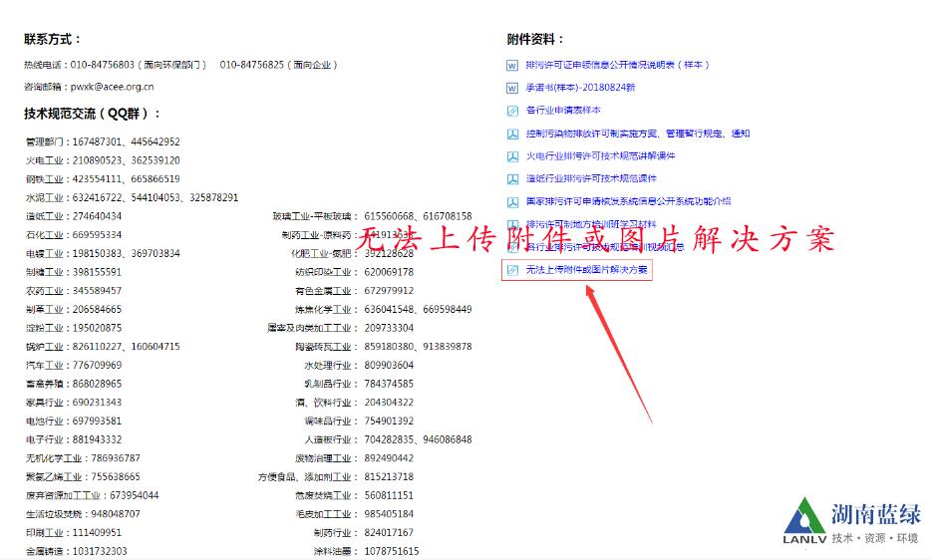Image resolution: width=930 pixels, height=560 pixels.
Task: Click the 技术规范交流（QQ群）heading
Action: tap(93, 114)
